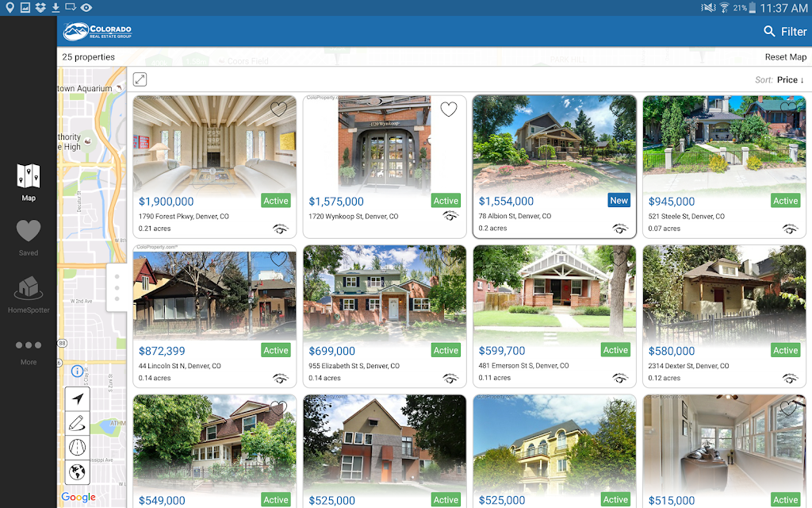The width and height of the screenshot is (812, 508).
Task: Click the $1,575,000 price
Action: coord(336,202)
